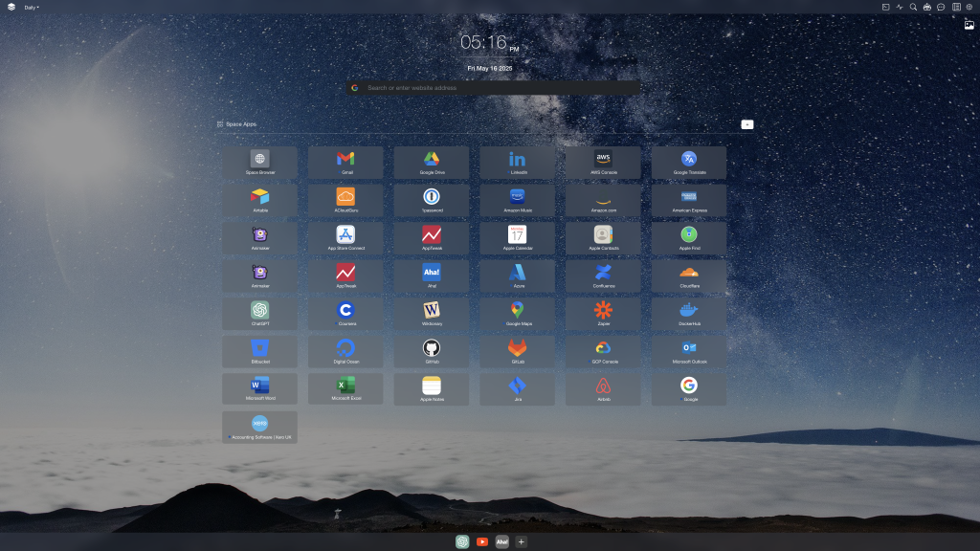Open Google Translate tile
Screen dimensions: 980x551
point(689,163)
